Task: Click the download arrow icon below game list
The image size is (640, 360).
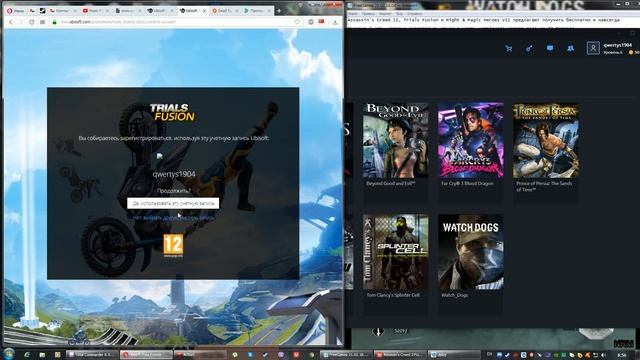Action: [378, 331]
